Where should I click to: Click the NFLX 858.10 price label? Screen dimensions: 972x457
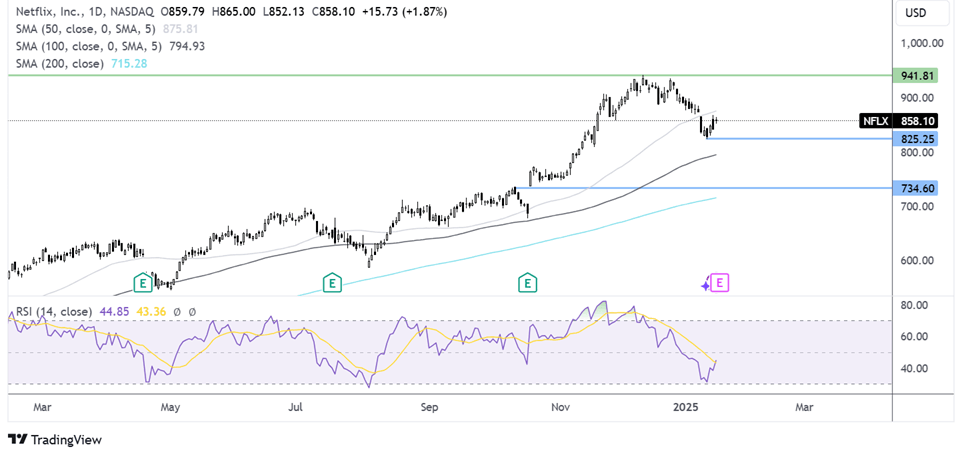point(898,121)
